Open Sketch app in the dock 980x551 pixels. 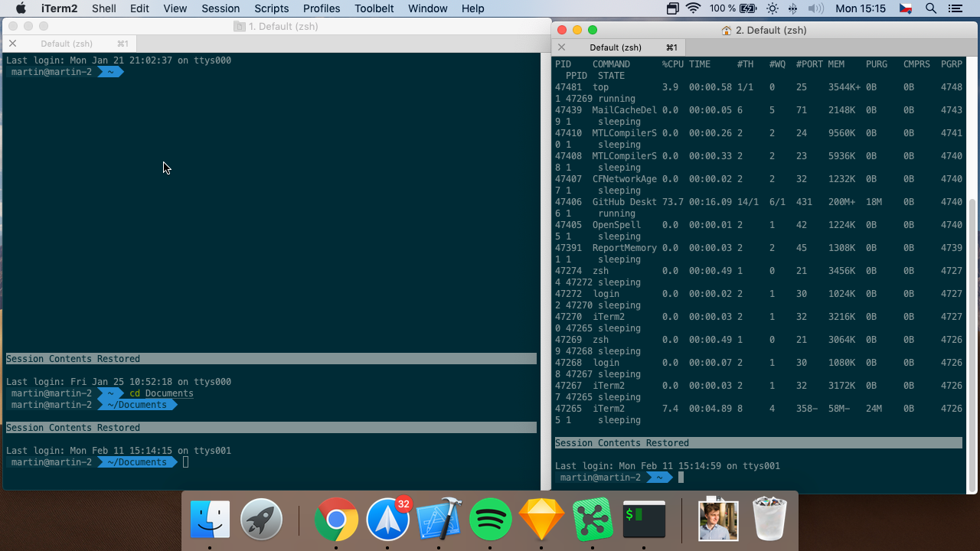(x=541, y=520)
